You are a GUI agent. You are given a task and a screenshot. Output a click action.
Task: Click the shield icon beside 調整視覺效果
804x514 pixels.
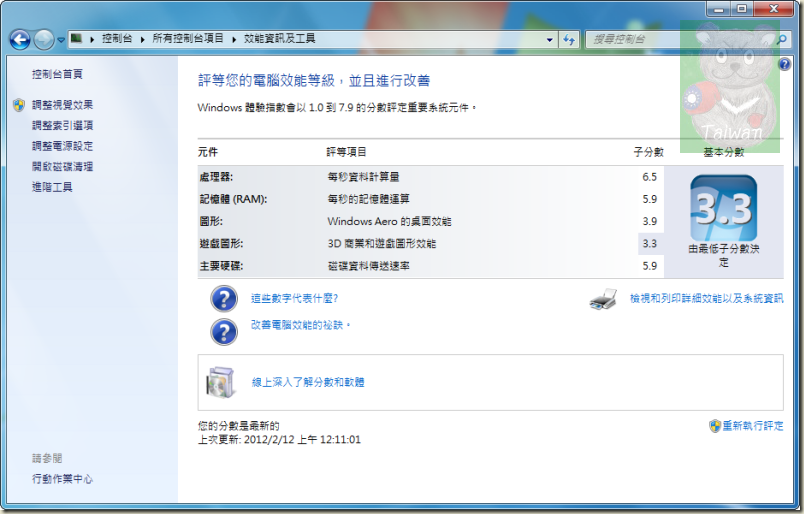click(19, 105)
